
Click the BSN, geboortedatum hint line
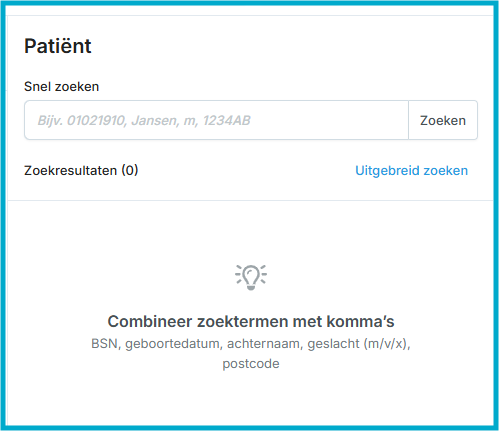click(x=251, y=344)
